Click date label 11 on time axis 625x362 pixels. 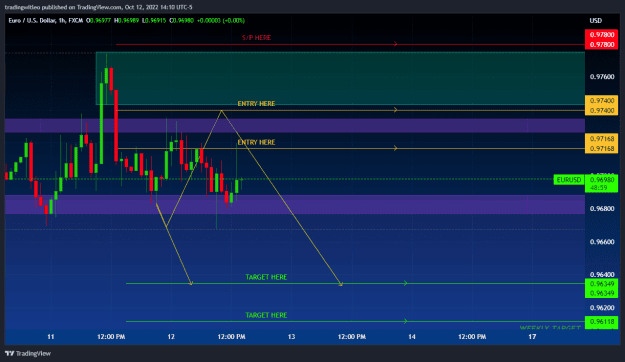click(51, 337)
